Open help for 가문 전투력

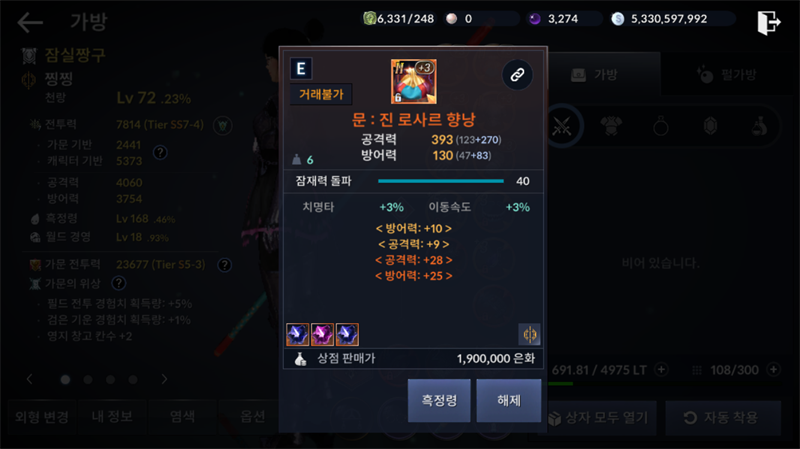click(224, 265)
